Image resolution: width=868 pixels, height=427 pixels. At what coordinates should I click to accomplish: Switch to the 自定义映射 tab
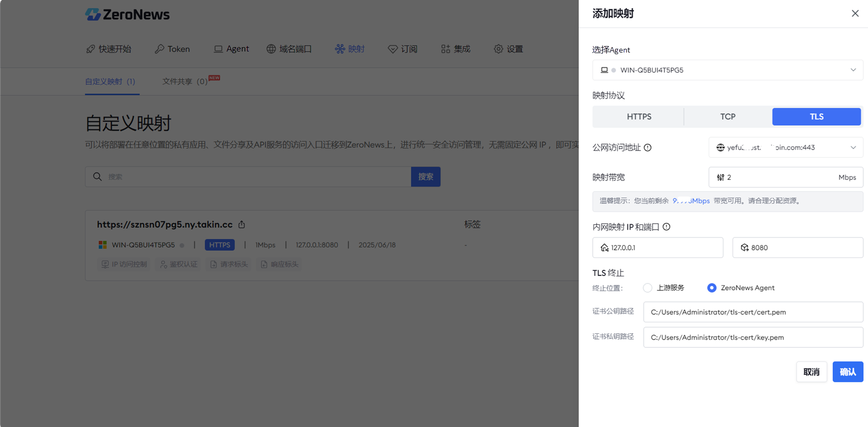[x=110, y=81]
